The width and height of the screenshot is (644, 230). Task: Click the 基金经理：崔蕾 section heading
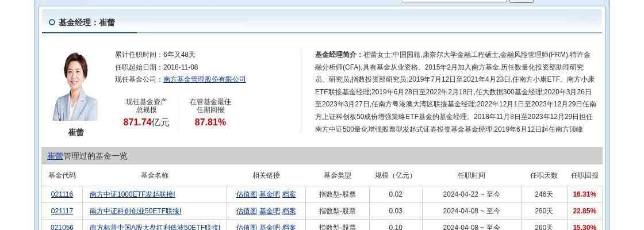click(x=87, y=22)
